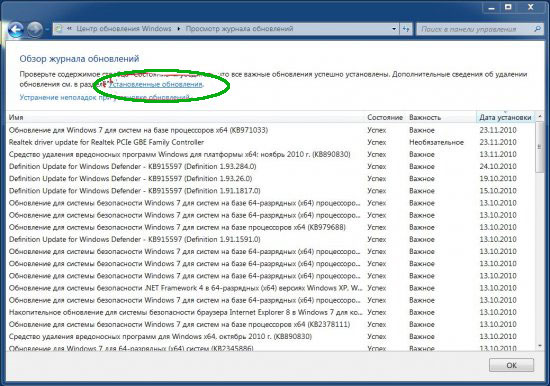
Task: Open 'Центр обновления Windows' breadcrumb
Action: click(124, 29)
